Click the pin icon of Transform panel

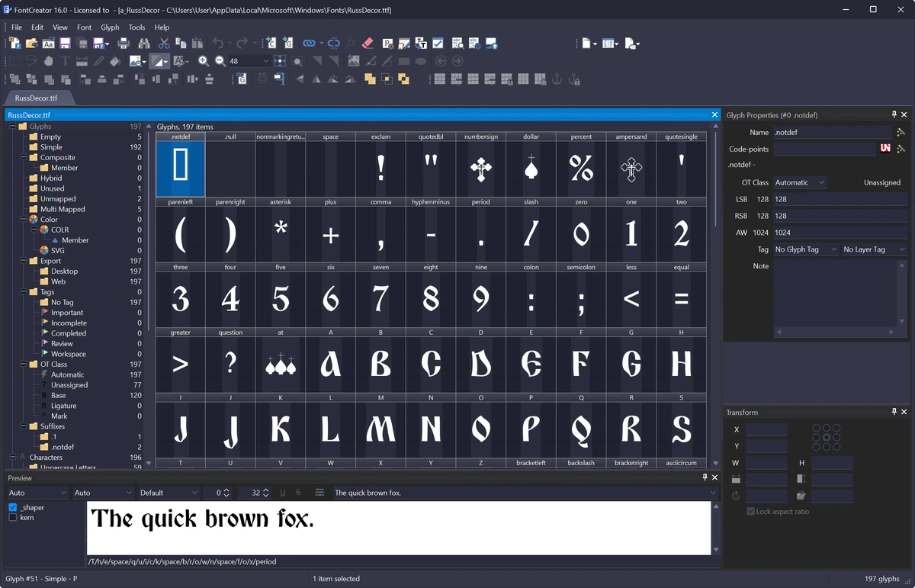(x=894, y=412)
